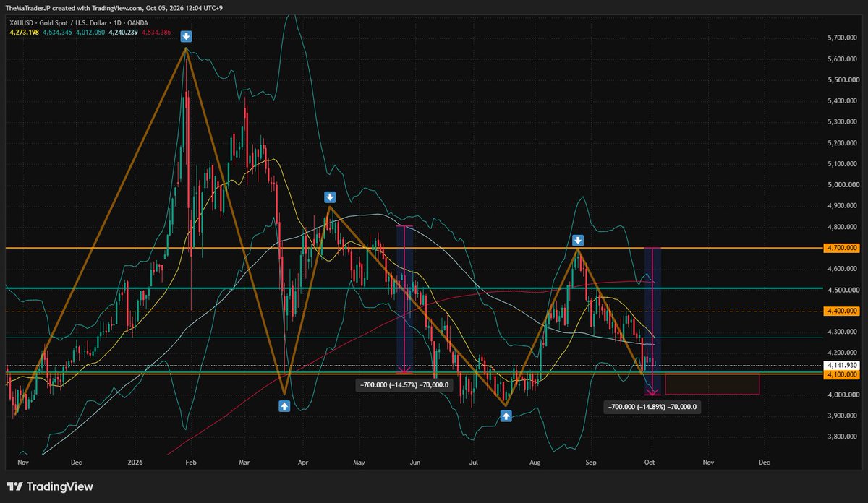
Task: Click 4,300.000 on the price axis
Action: [x=842, y=332]
